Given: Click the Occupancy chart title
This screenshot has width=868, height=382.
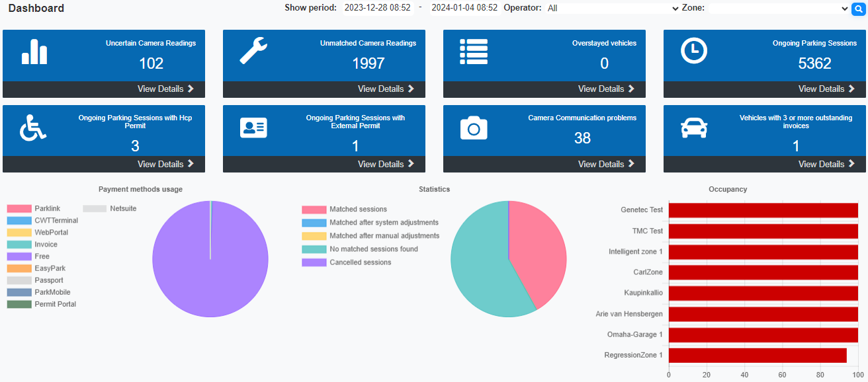Looking at the screenshot, I should [x=728, y=189].
